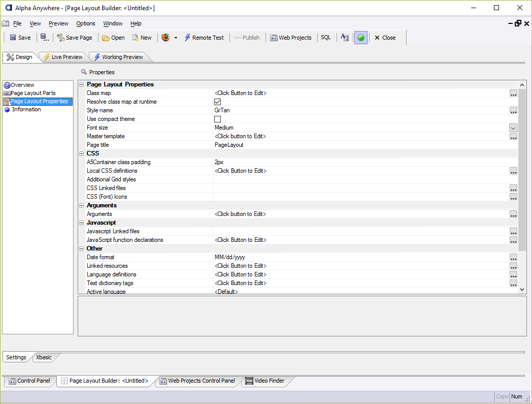Collapse the Arguments section
Image resolution: width=532 pixels, height=404 pixels.
(x=81, y=206)
